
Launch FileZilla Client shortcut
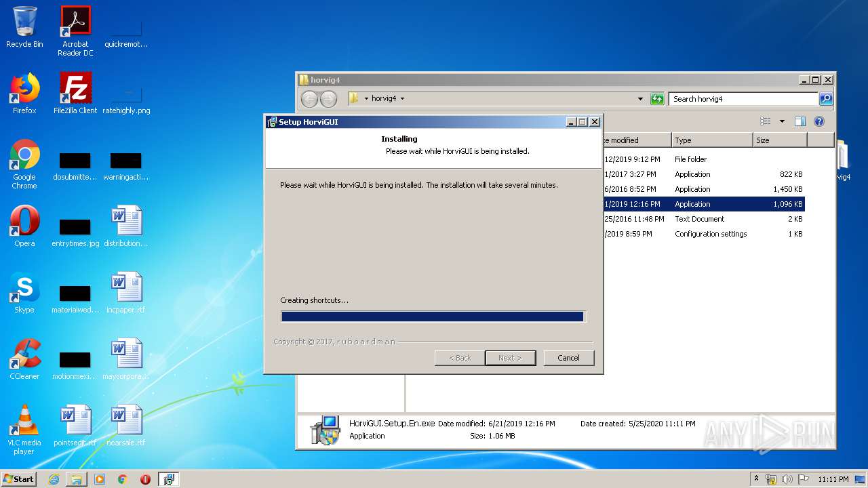75,94
